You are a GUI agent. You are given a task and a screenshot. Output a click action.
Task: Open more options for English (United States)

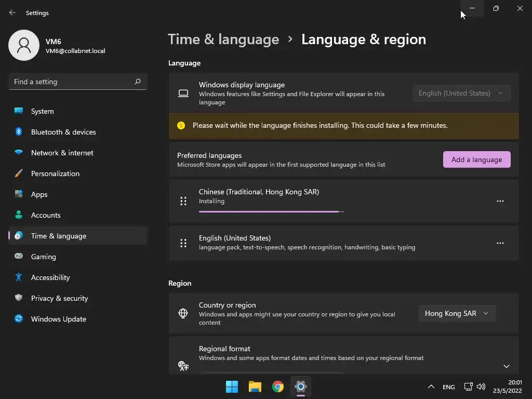click(x=500, y=243)
